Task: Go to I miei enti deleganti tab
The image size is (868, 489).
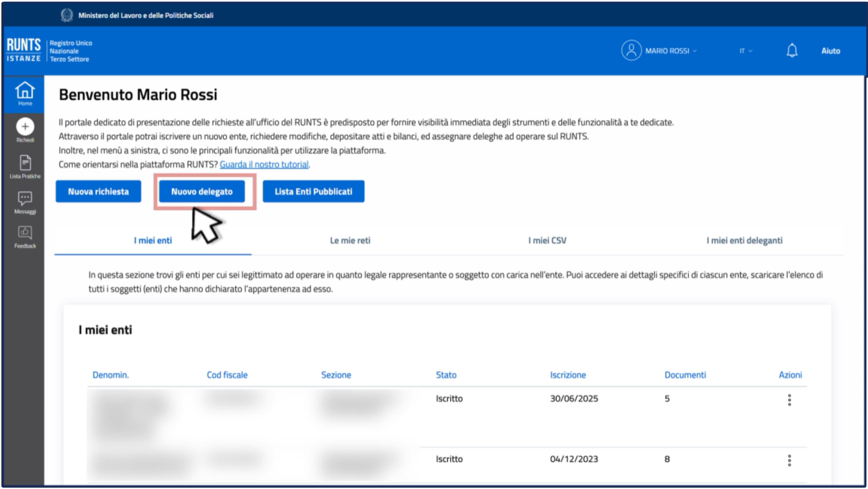Action: 744,241
